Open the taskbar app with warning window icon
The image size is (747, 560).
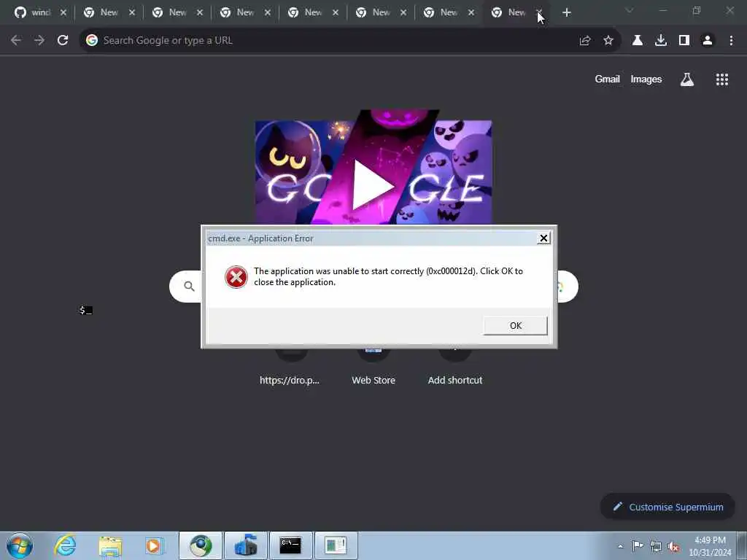pos(336,545)
